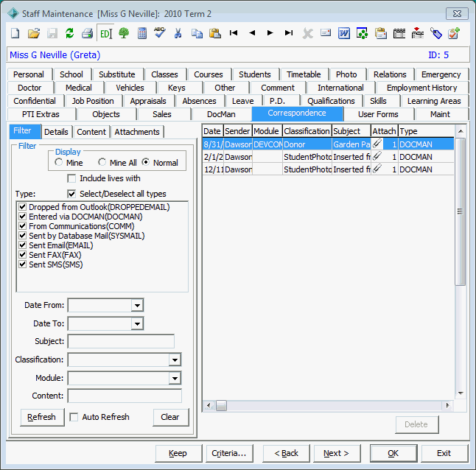The image size is (476, 470).
Task: Open the calculator toolbar icon
Action: [142, 33]
